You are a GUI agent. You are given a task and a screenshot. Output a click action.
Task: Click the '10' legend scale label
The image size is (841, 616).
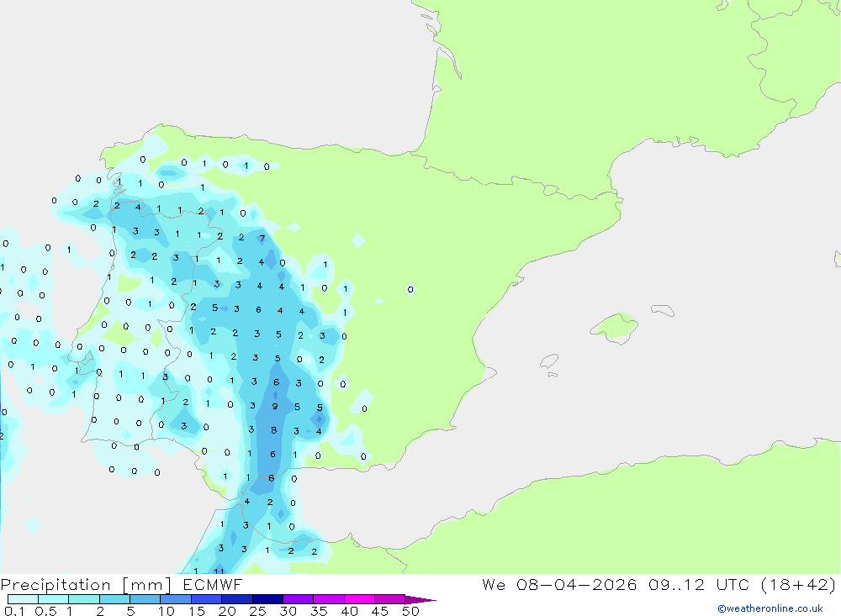(167, 611)
